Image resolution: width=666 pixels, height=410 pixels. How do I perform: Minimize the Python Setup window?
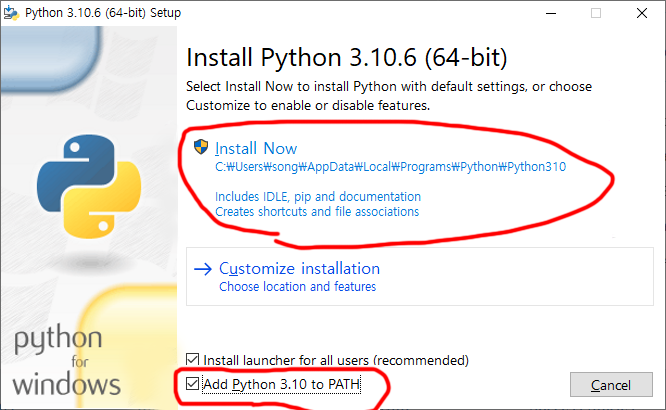[x=551, y=13]
